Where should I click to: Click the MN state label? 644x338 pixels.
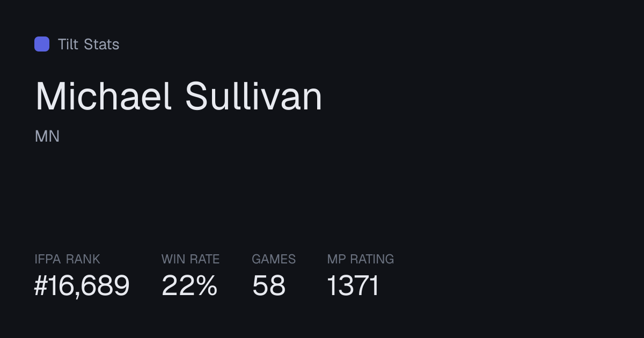tap(47, 136)
